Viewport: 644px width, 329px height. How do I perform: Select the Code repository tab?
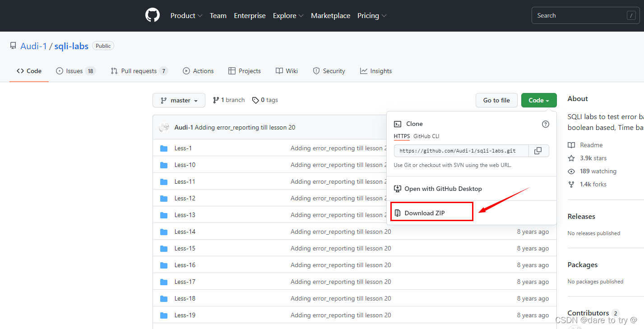29,71
